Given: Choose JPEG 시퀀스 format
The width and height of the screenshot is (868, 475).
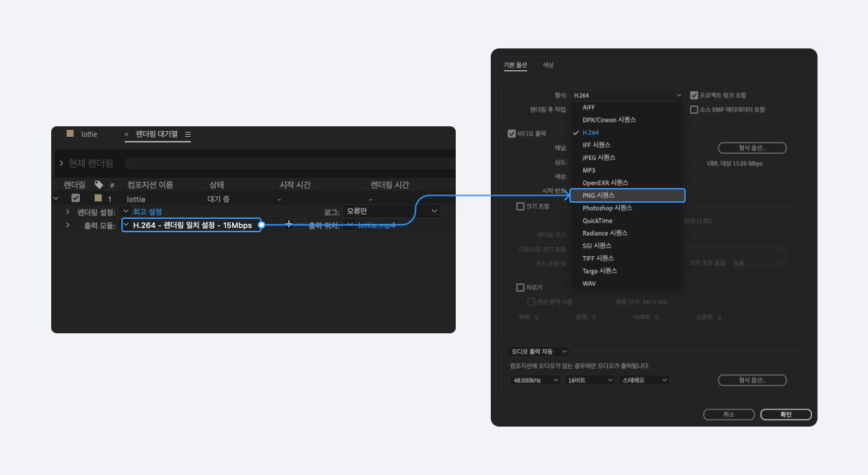Looking at the screenshot, I should (x=627, y=158).
